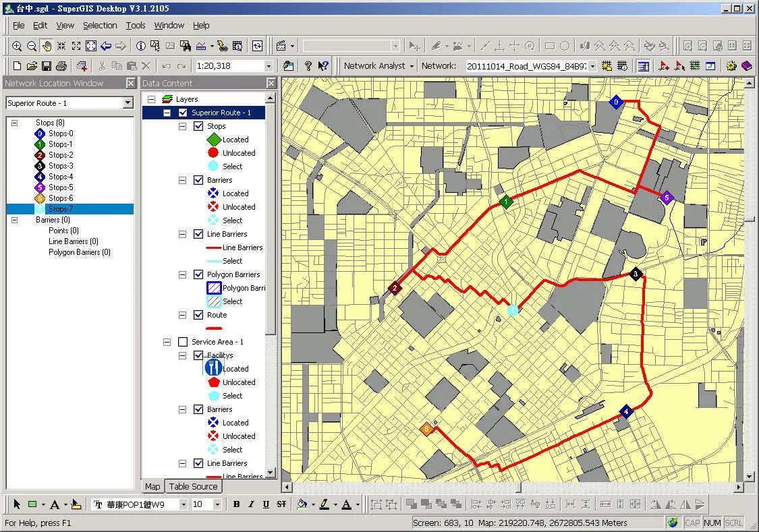Open the Network dataset dropdown
This screenshot has width=759, height=532.
[x=592, y=66]
